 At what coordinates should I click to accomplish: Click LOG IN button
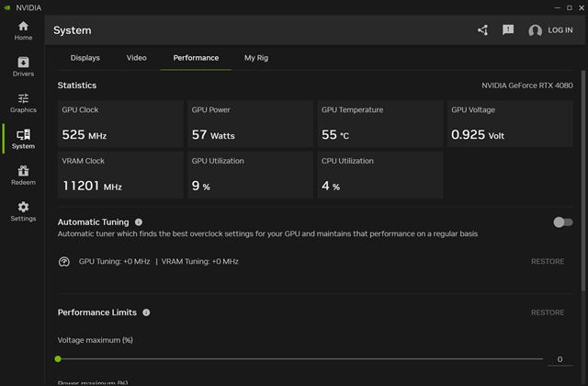click(560, 30)
